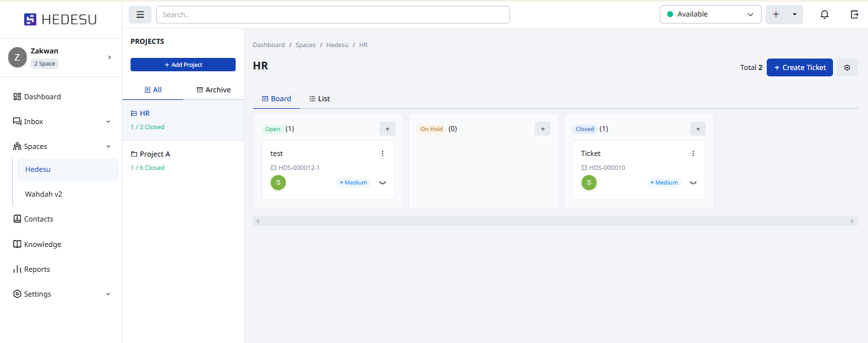Screen dimensions: 868x343
Task: Collapse the Spaces sidebar section
Action: [x=108, y=146]
